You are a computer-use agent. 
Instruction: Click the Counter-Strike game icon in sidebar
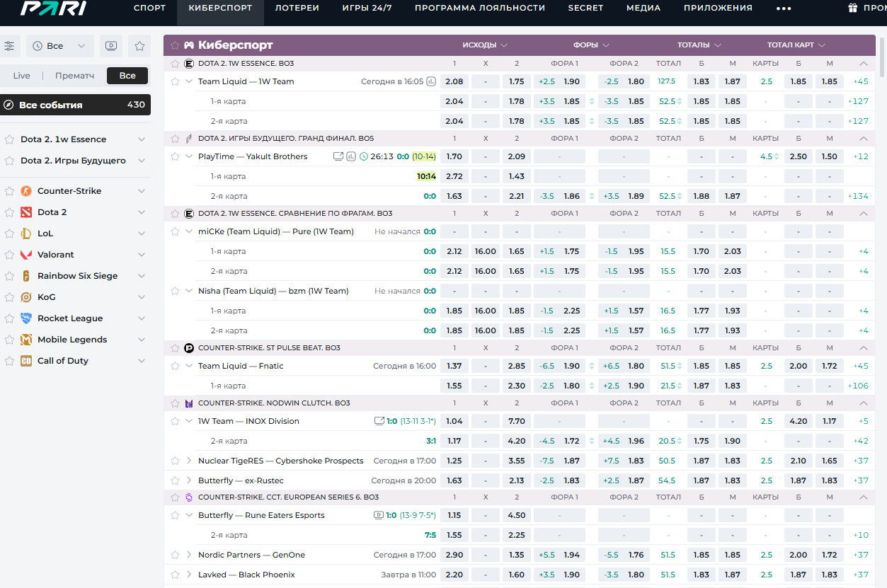coord(26,191)
